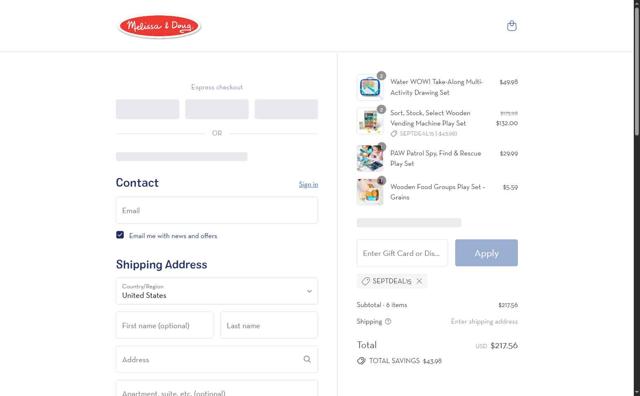Image resolution: width=640 pixels, height=396 pixels.
Task: Click the shipping info question mark icon
Action: coord(388,322)
